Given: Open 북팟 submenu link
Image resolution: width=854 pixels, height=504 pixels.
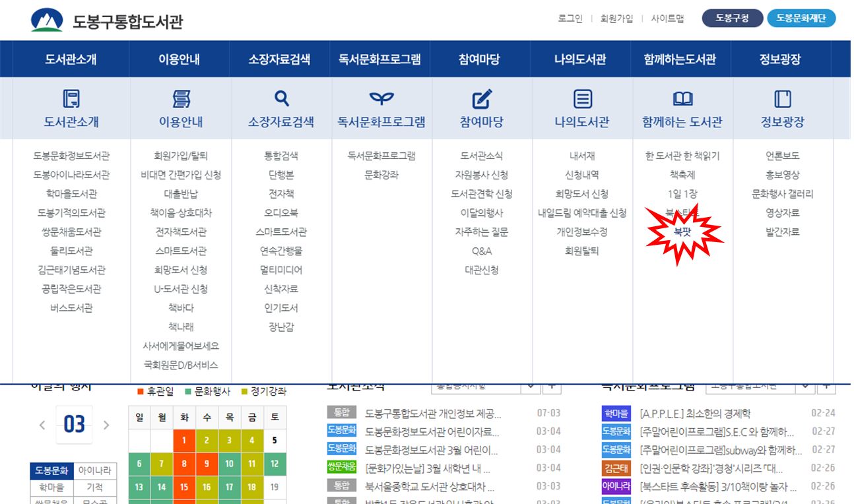Looking at the screenshot, I should [x=682, y=232].
